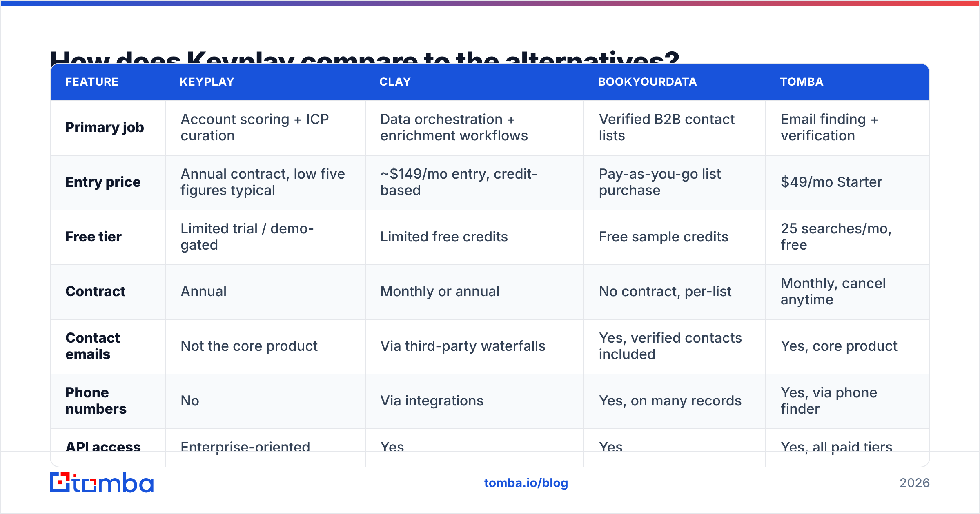Click the 2026 year text
The height and width of the screenshot is (514, 980).
tap(915, 483)
